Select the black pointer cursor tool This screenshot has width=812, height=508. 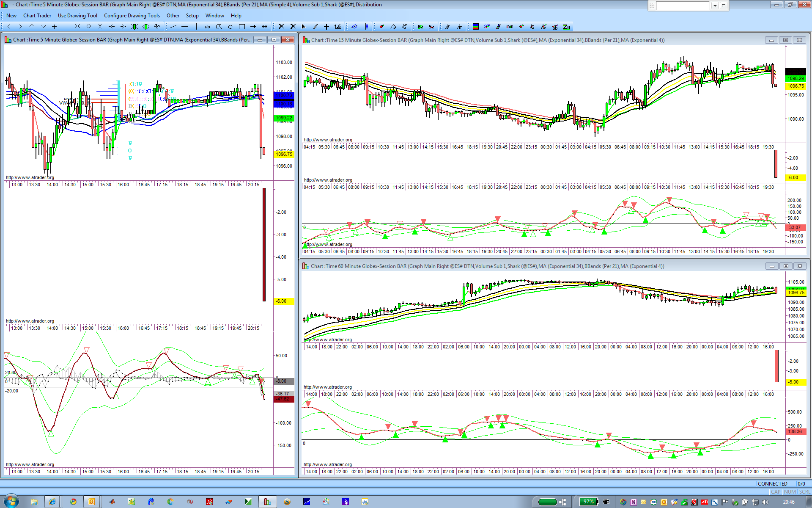coord(303,27)
